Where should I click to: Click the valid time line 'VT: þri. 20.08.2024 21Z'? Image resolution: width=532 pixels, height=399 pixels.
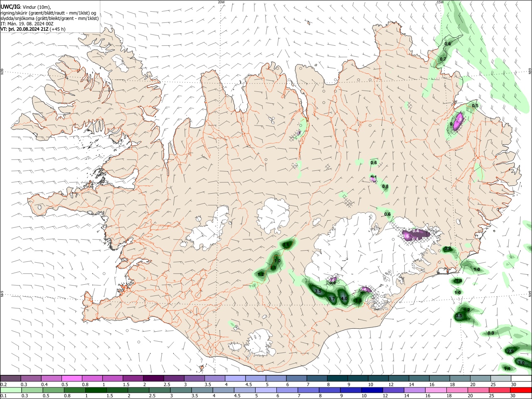[25, 30]
